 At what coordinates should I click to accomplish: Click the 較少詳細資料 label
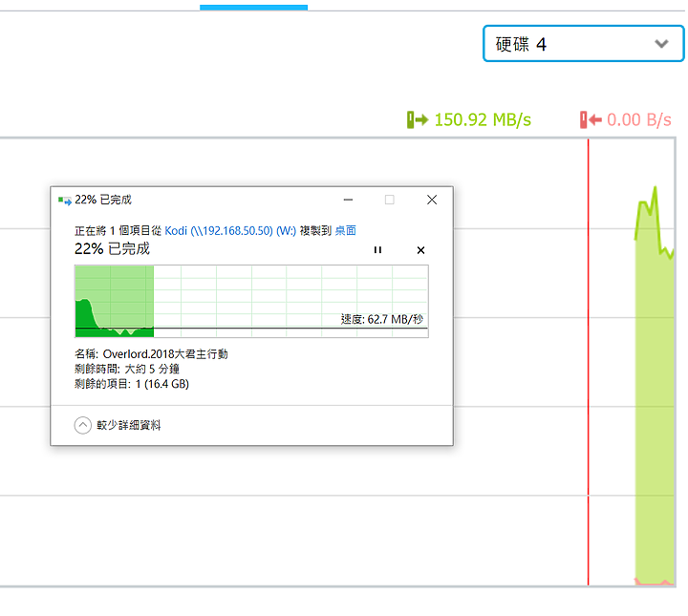pyautogui.click(x=129, y=425)
